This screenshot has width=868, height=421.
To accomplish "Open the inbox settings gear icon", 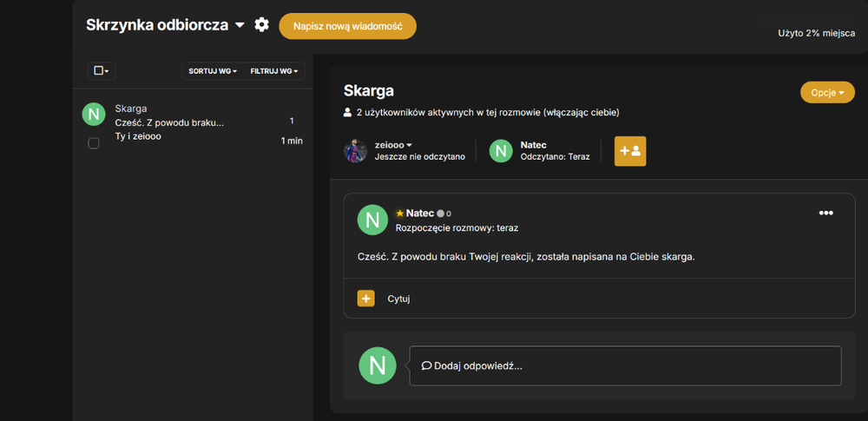I will pyautogui.click(x=261, y=25).
